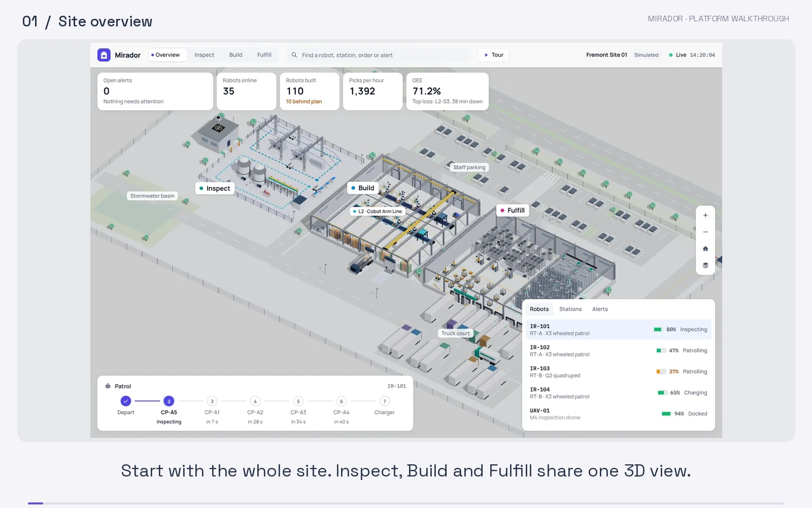Select patrol step 3 CP-A1
Screen dimensions: 812x508
click(x=212, y=401)
